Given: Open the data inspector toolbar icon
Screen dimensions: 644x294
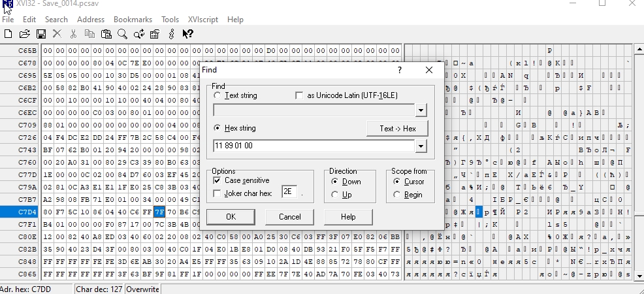Looking at the screenshot, I should pyautogui.click(x=155, y=34).
